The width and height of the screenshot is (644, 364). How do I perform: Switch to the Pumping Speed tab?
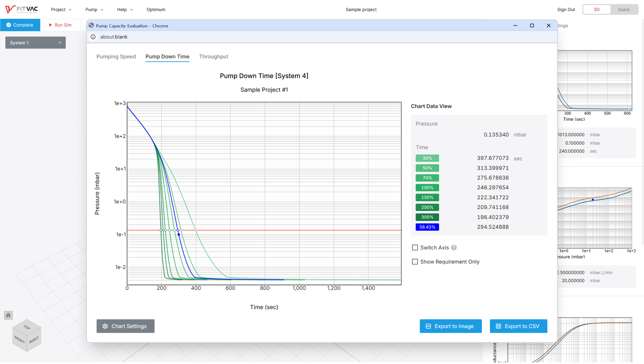click(x=116, y=57)
